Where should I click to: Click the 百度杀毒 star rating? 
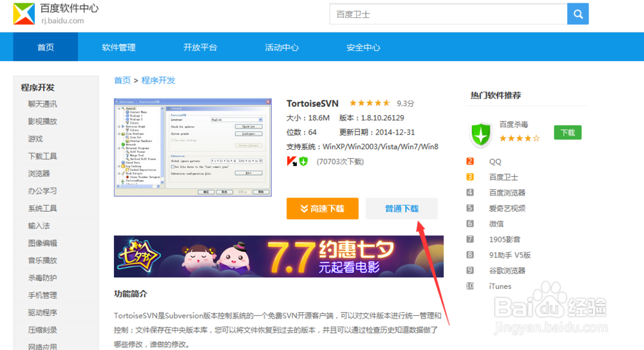click(x=520, y=138)
